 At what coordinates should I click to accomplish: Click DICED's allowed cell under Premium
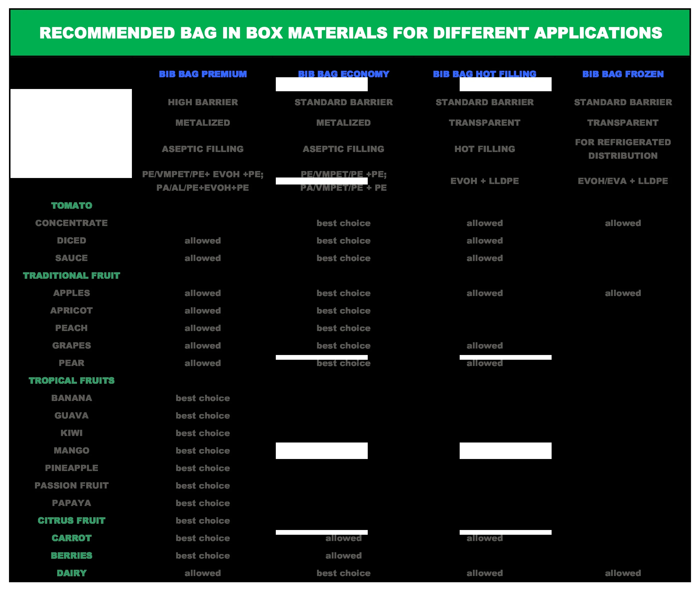[x=203, y=240]
